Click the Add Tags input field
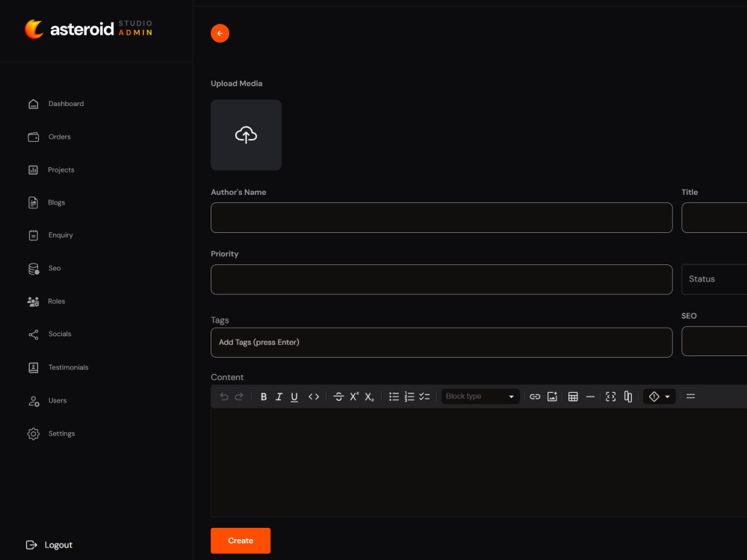Image resolution: width=747 pixels, height=560 pixels. click(441, 343)
